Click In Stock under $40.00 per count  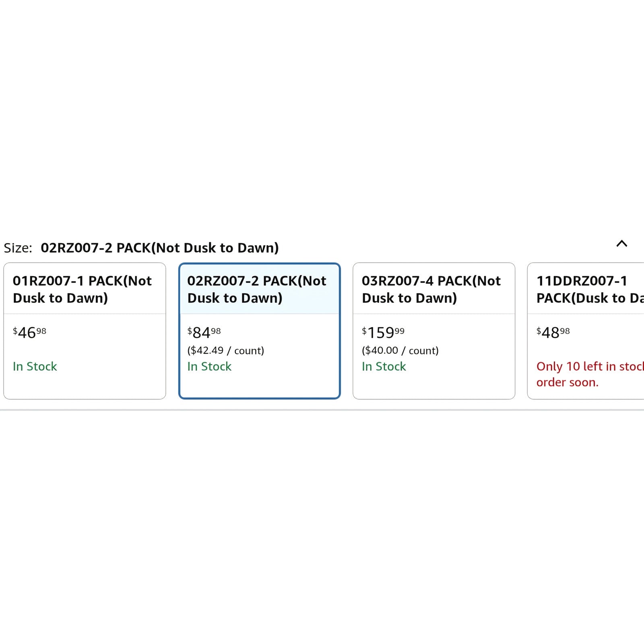pyautogui.click(x=384, y=366)
